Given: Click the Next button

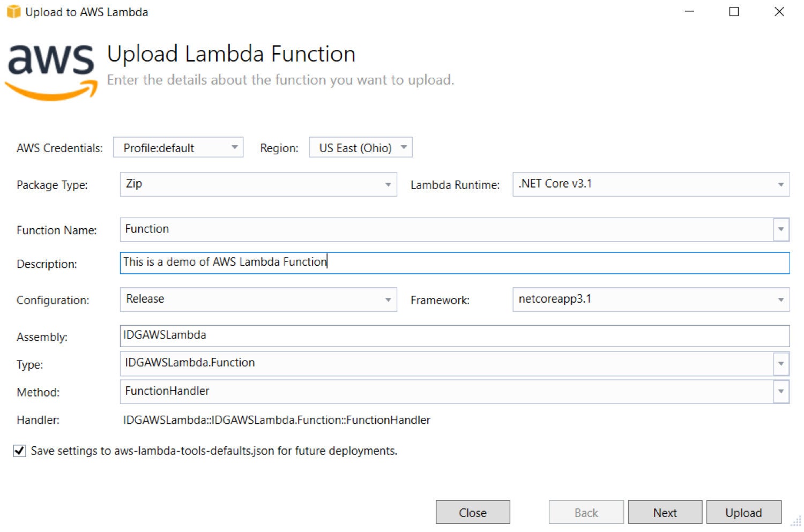Looking at the screenshot, I should [665, 513].
